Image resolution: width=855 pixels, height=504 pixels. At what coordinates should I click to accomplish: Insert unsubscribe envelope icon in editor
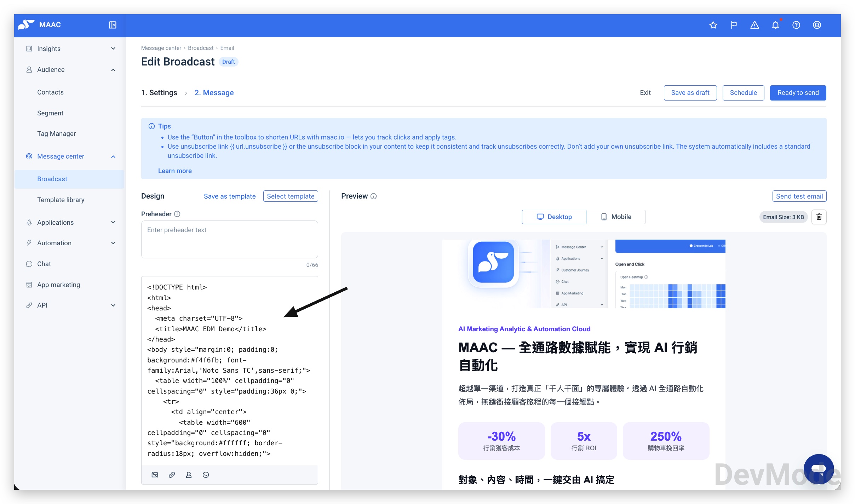(155, 475)
